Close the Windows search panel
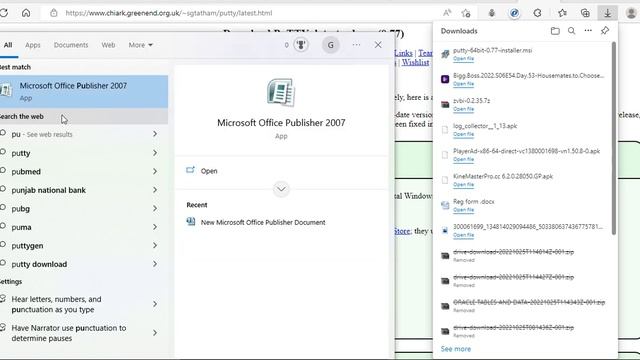640x360 pixels. click(x=378, y=45)
